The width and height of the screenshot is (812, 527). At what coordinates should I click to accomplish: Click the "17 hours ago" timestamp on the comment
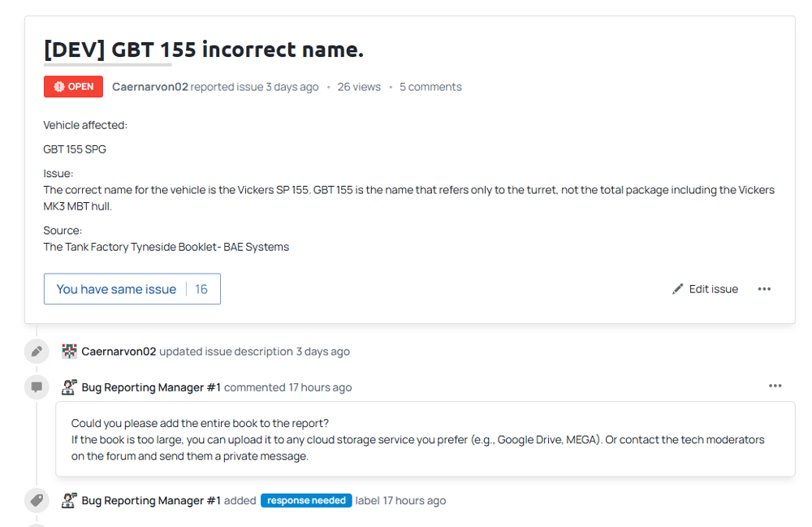tap(320, 387)
